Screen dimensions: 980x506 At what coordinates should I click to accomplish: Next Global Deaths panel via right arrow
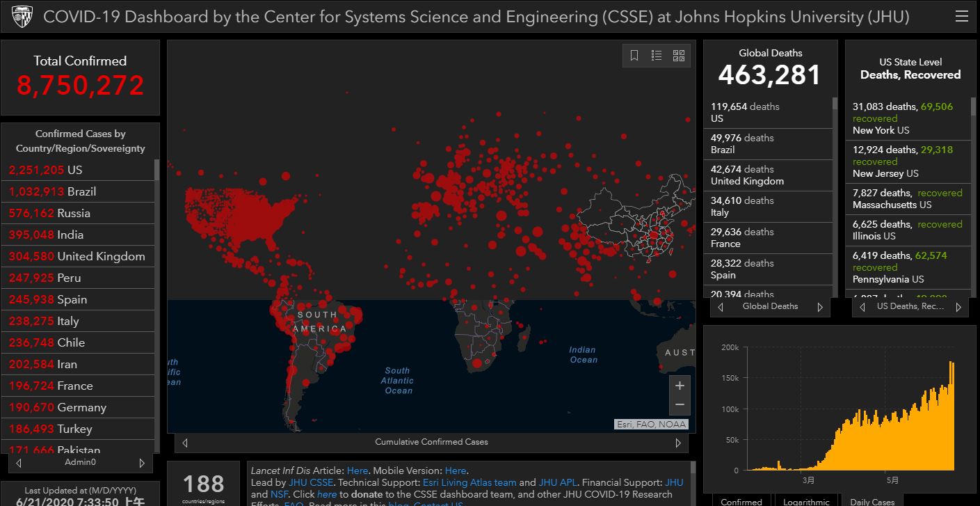(x=820, y=307)
